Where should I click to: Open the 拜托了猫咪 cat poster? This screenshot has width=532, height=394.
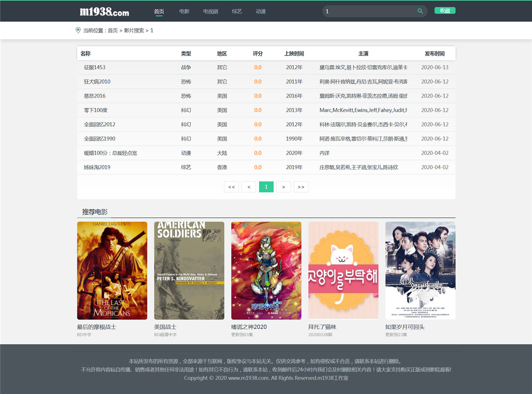click(343, 271)
